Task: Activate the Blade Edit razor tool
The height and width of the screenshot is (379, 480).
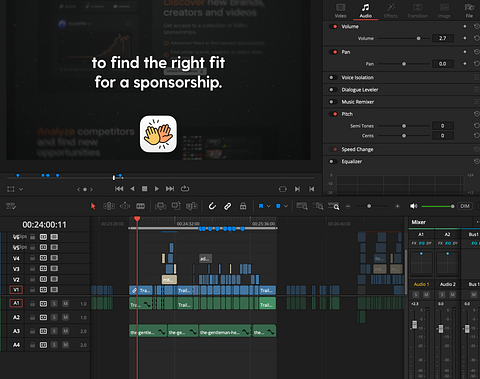Action: point(140,206)
